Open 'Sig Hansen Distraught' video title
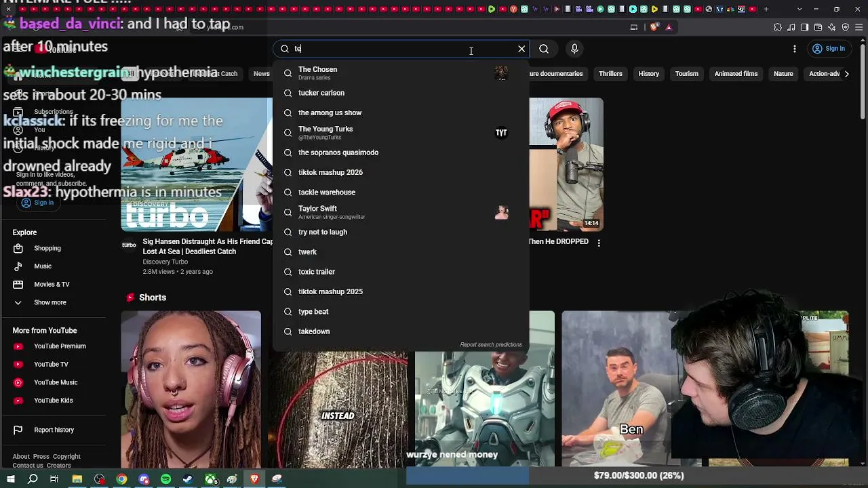This screenshot has height=488, width=868. (x=208, y=247)
